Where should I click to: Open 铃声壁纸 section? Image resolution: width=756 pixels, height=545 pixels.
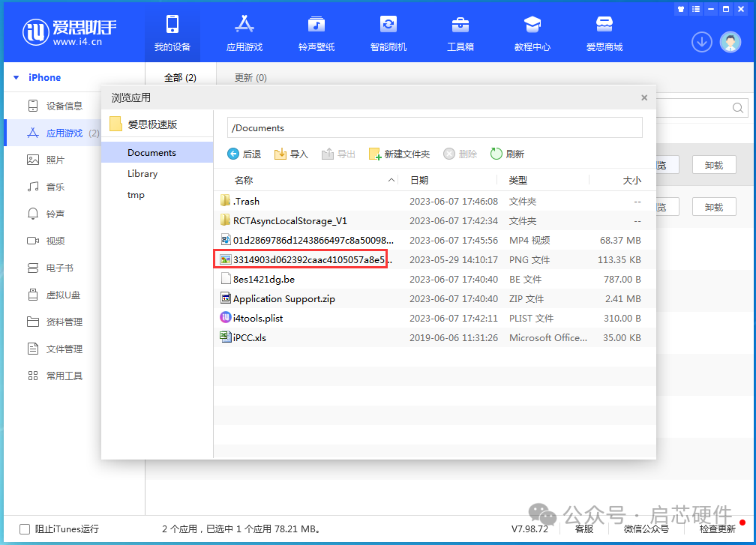click(x=316, y=33)
